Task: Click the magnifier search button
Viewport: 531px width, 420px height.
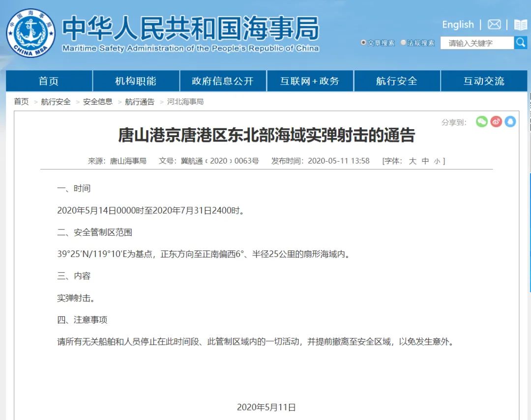Action: tap(521, 43)
